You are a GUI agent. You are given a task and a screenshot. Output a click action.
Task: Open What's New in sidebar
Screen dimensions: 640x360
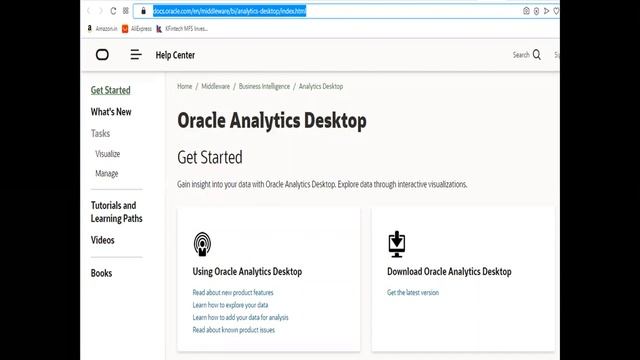(111, 112)
